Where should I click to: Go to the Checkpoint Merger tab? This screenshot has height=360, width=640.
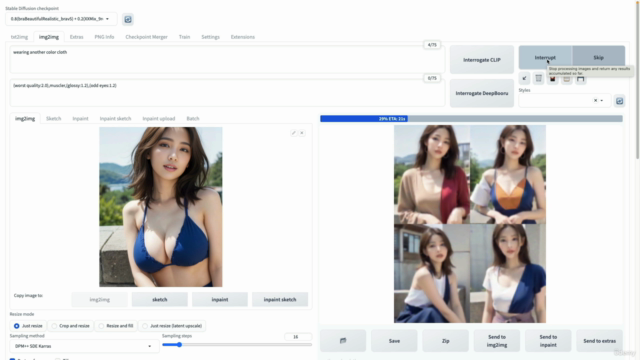tap(147, 37)
